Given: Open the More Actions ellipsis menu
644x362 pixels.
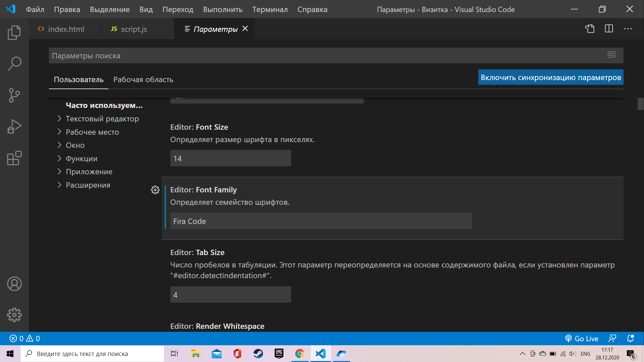Looking at the screenshot, I should click(x=628, y=29).
